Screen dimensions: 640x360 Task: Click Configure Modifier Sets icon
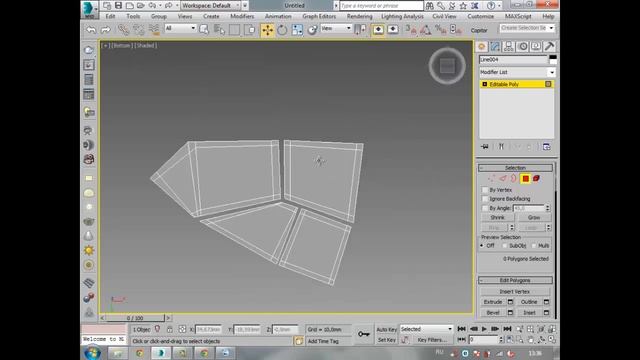click(x=547, y=147)
